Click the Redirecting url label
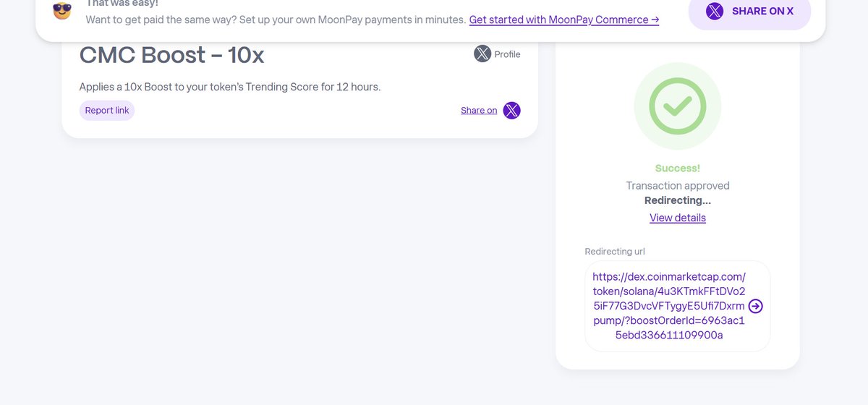This screenshot has height=405, width=868. [615, 252]
